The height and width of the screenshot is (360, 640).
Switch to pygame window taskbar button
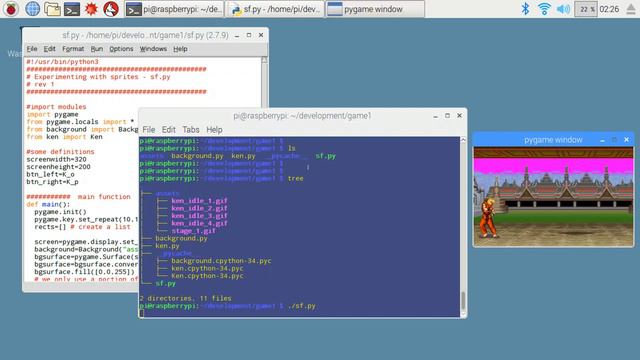(x=375, y=9)
